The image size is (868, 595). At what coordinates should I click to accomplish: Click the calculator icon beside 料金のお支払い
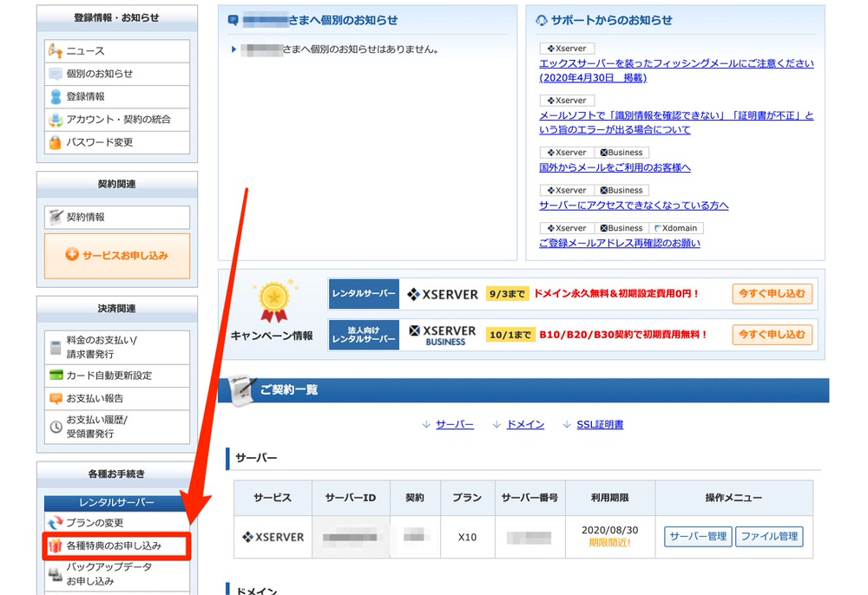point(56,348)
